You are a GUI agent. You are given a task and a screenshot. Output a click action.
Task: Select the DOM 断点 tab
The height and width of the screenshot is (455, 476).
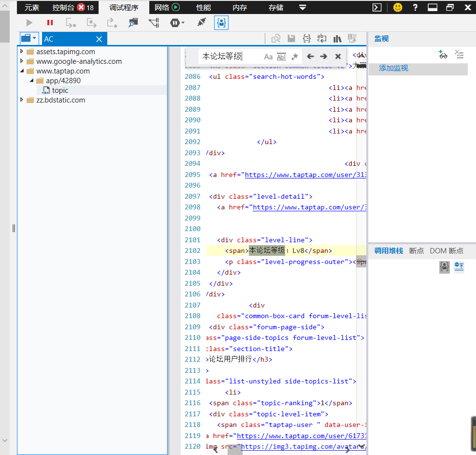pos(446,251)
